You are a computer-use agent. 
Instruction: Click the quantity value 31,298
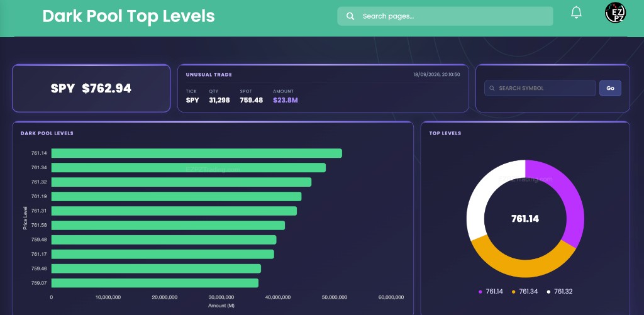pyautogui.click(x=219, y=100)
